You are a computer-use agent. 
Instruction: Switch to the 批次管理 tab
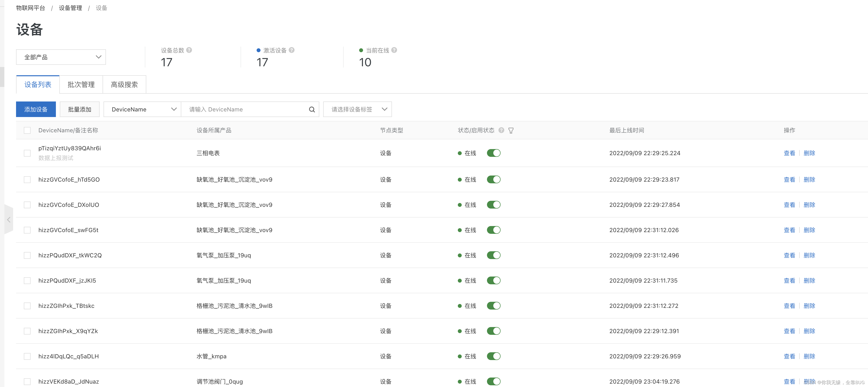coord(81,84)
